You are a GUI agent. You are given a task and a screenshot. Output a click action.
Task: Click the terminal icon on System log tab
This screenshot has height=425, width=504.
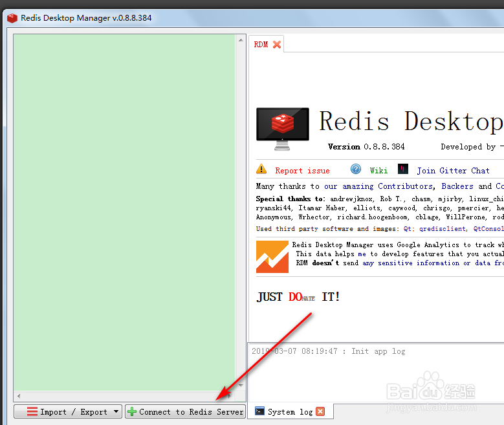point(259,411)
